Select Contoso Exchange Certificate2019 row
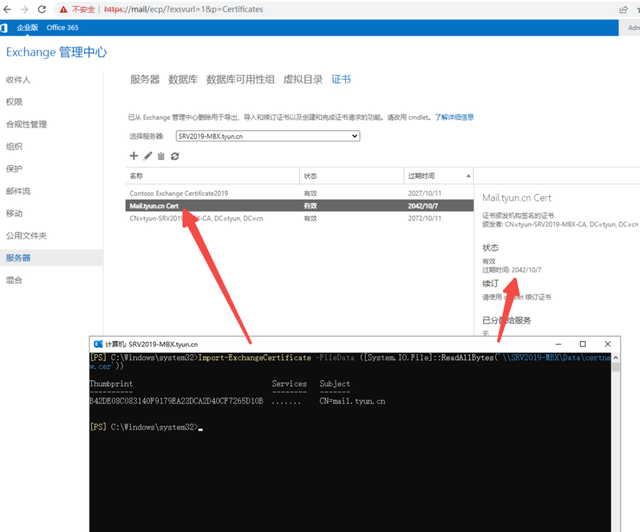 coord(299,193)
